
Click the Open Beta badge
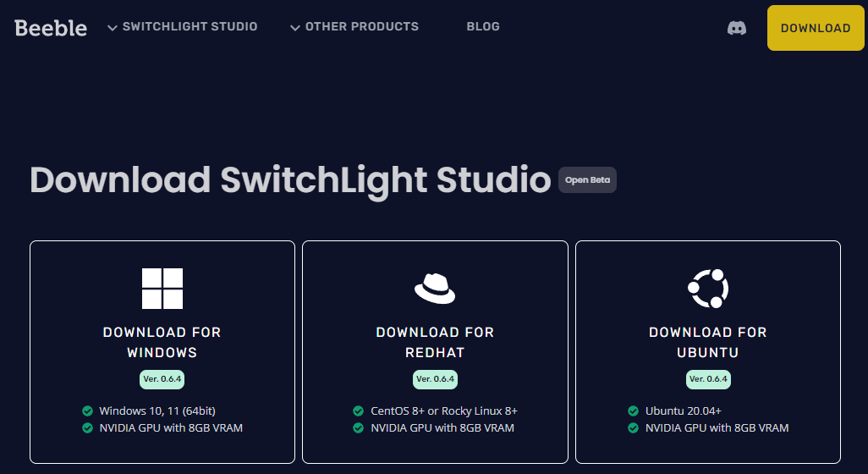point(587,180)
